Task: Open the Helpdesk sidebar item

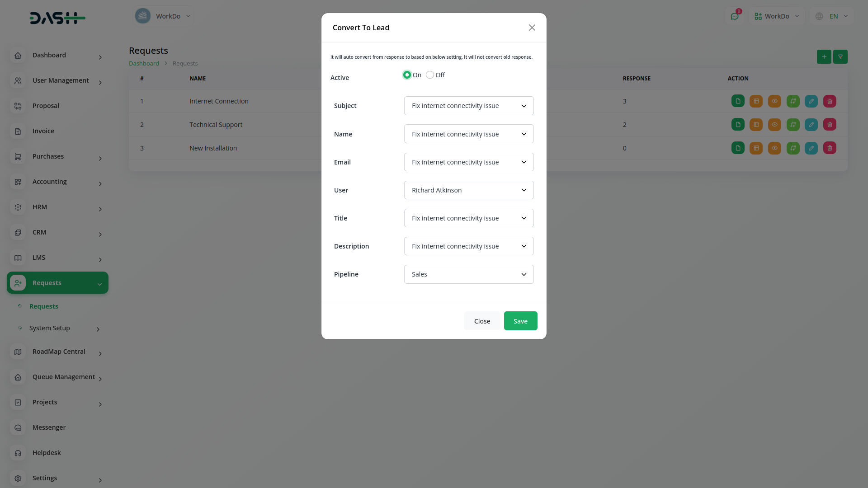Action: coord(47,453)
